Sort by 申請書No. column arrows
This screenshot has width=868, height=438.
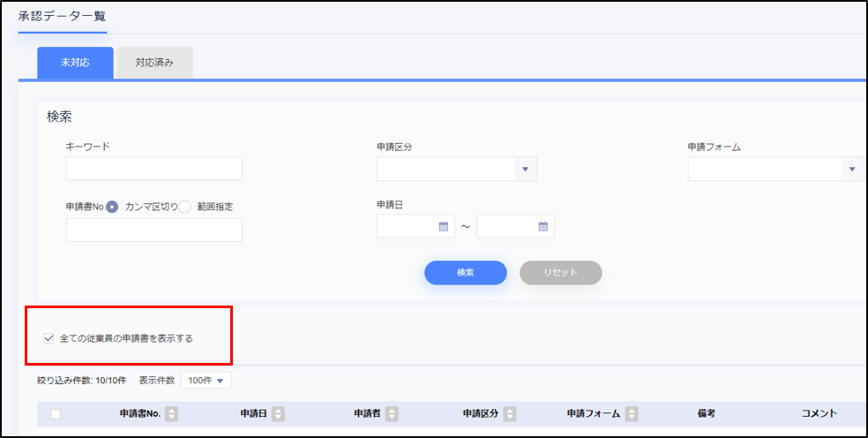[172, 413]
